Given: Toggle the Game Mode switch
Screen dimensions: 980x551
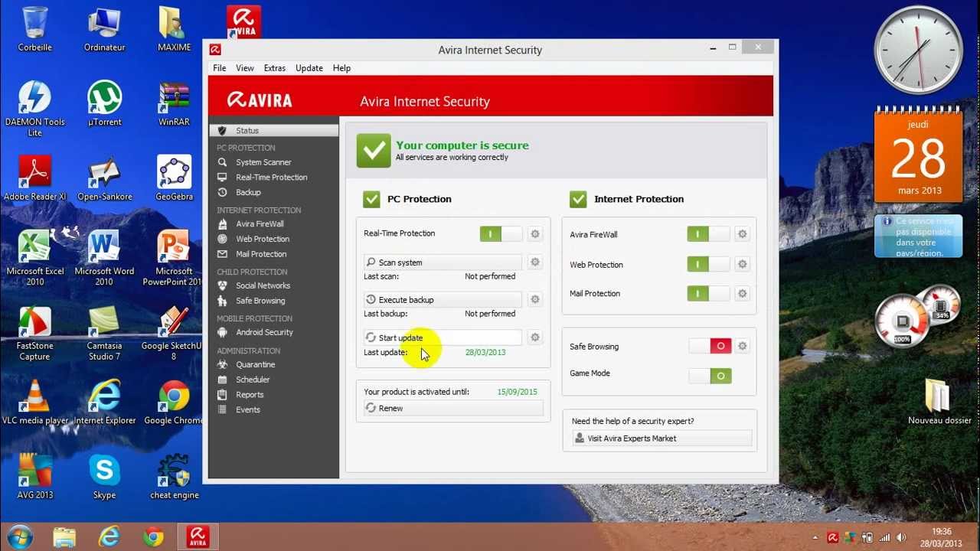Looking at the screenshot, I should [x=710, y=376].
